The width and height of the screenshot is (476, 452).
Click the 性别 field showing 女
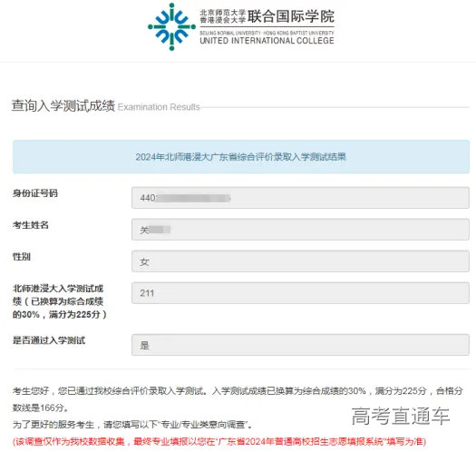point(300,261)
